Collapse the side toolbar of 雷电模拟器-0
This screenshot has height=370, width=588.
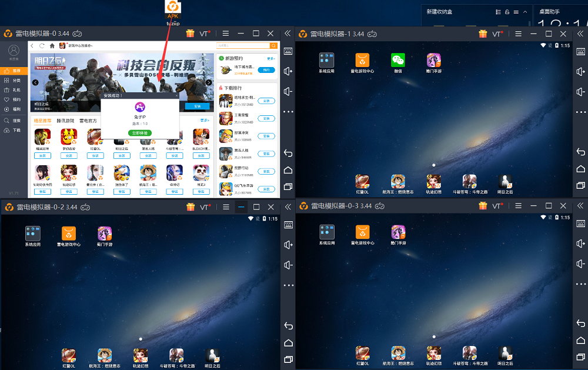[x=288, y=34]
